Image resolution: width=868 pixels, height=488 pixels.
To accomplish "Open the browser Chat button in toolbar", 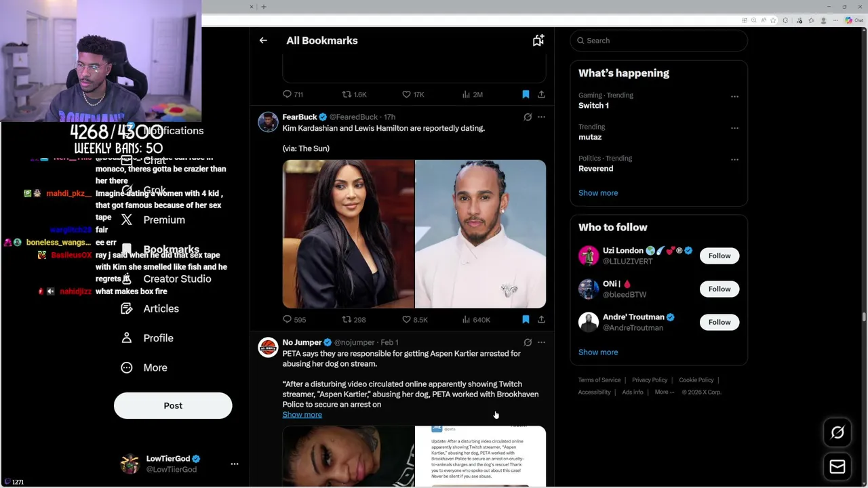I will pyautogui.click(x=853, y=20).
